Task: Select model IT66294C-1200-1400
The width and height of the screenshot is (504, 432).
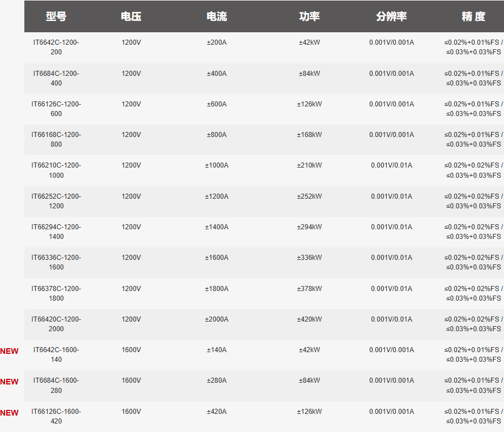Action: click(56, 232)
